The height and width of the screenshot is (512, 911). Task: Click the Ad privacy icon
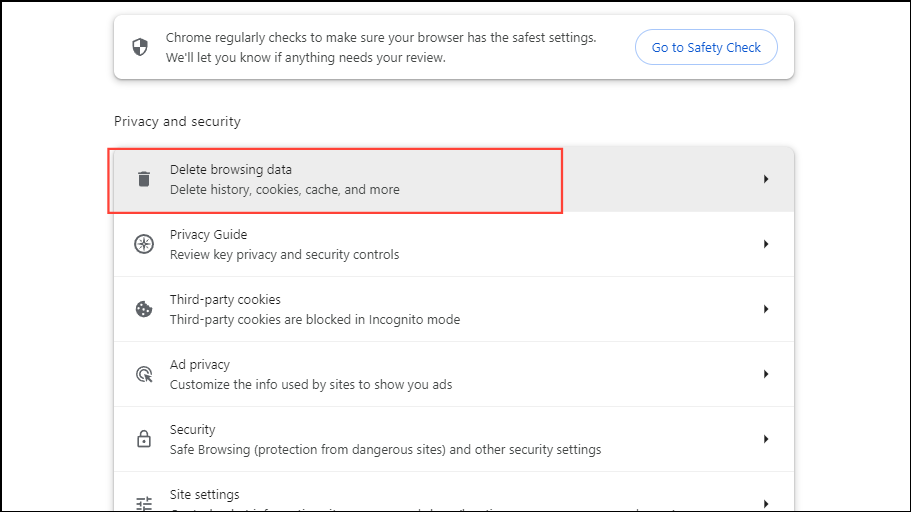click(144, 374)
